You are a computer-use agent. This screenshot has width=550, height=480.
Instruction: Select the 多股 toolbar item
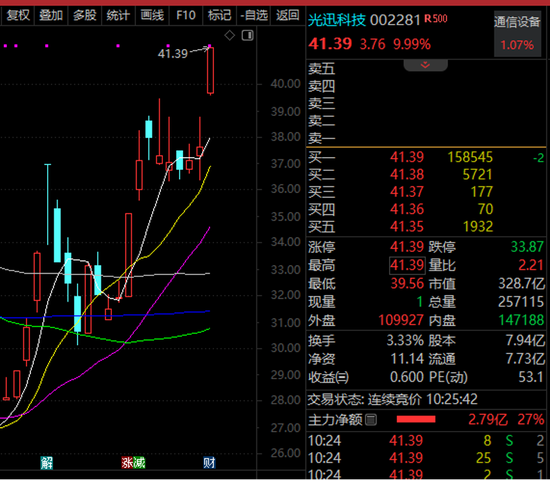click(x=85, y=15)
